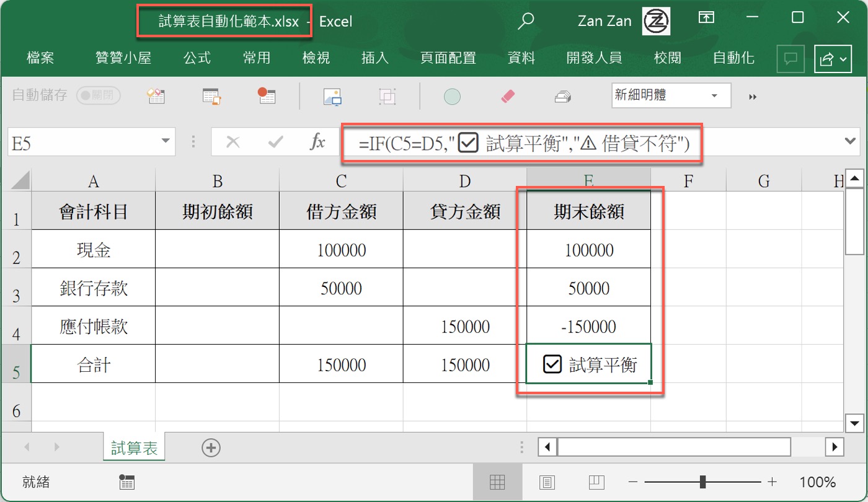The height and width of the screenshot is (502, 868).
Task: Add a new sheet with the plus button
Action: 211,447
